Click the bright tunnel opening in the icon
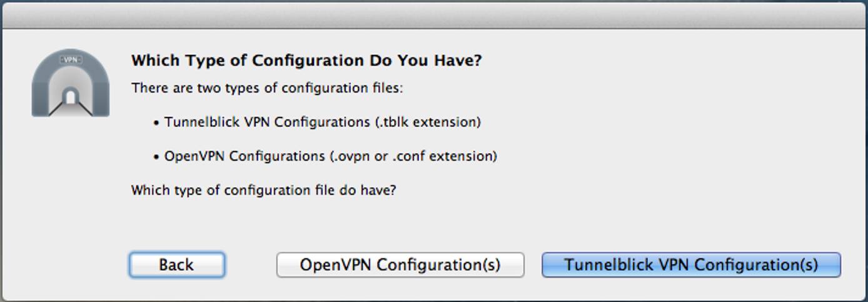The width and height of the screenshot is (868, 302). coord(71,97)
